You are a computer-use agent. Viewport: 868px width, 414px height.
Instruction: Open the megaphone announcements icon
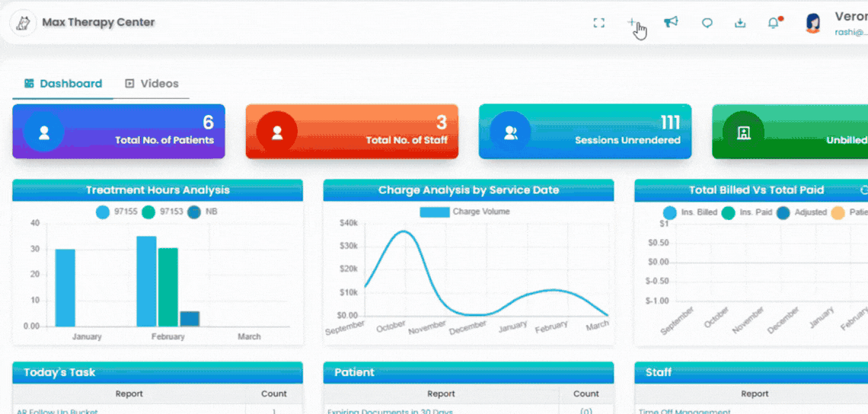coord(671,22)
